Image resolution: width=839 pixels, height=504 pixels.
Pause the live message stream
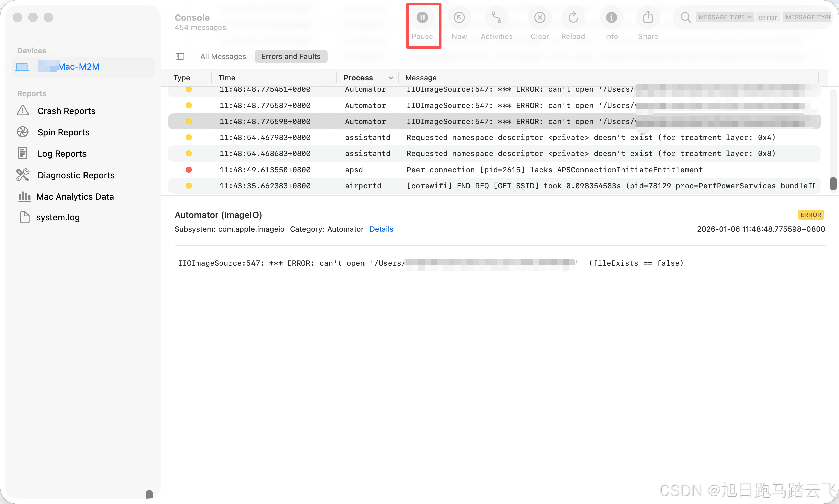422,18
